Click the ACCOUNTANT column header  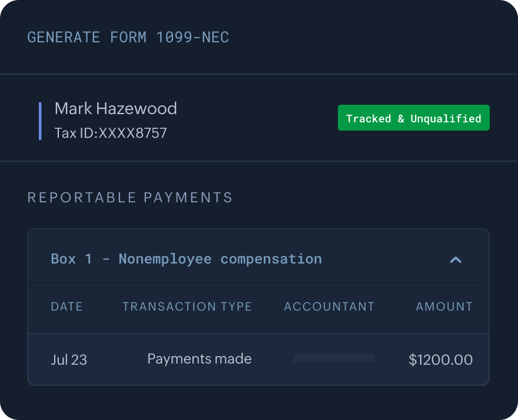pos(329,306)
